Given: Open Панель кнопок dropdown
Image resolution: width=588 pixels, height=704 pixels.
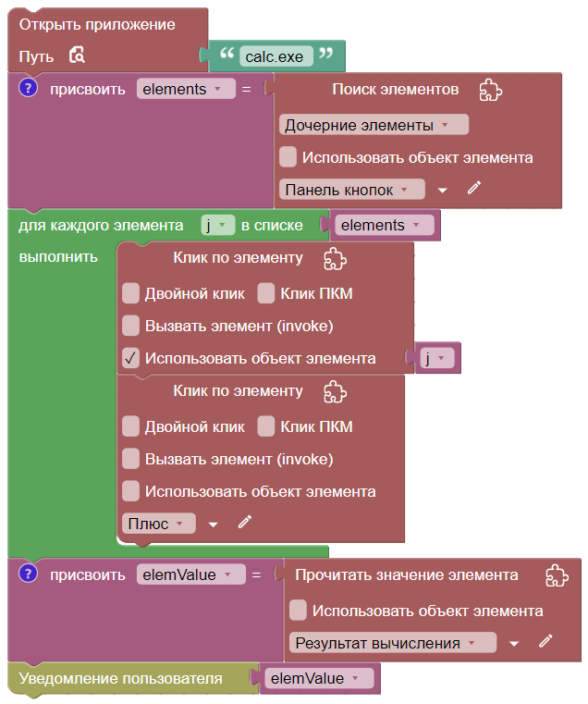Looking at the screenshot, I should click(352, 190).
